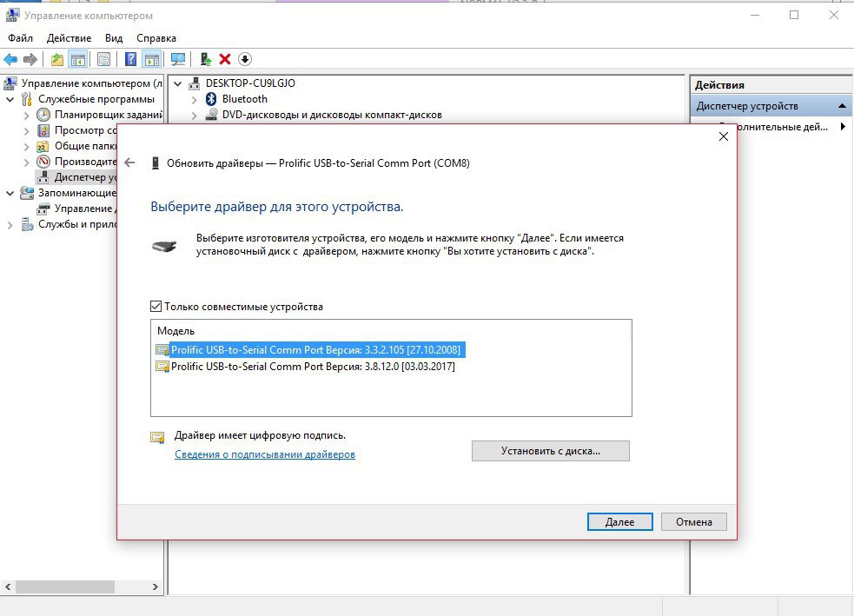Open 'Сведения о подписывании драйверов' link

(x=265, y=454)
